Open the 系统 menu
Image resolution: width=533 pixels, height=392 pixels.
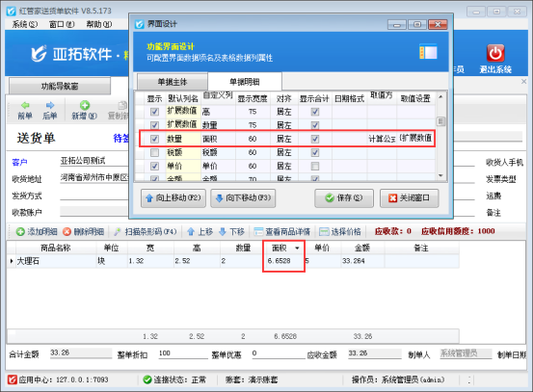(x=25, y=24)
